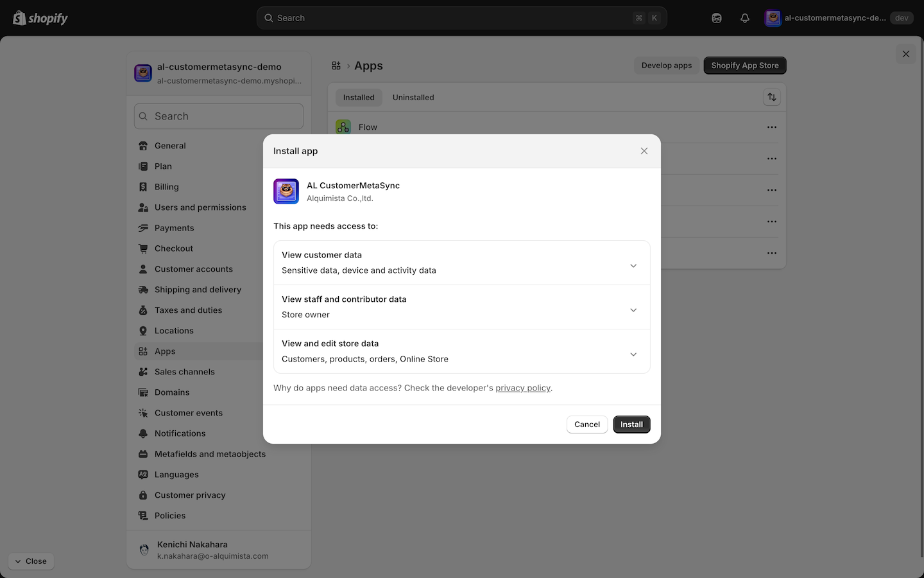
Task: Click the Locations pin icon
Action: (x=143, y=331)
